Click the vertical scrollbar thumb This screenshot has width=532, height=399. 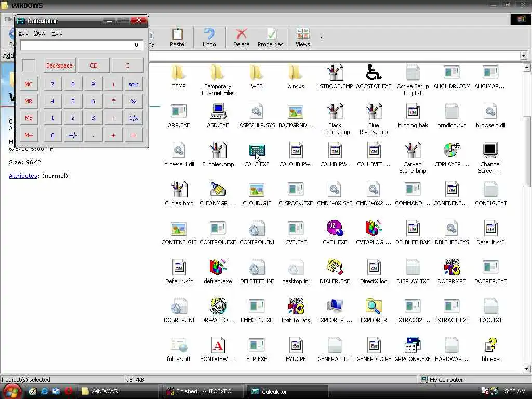pos(527,151)
